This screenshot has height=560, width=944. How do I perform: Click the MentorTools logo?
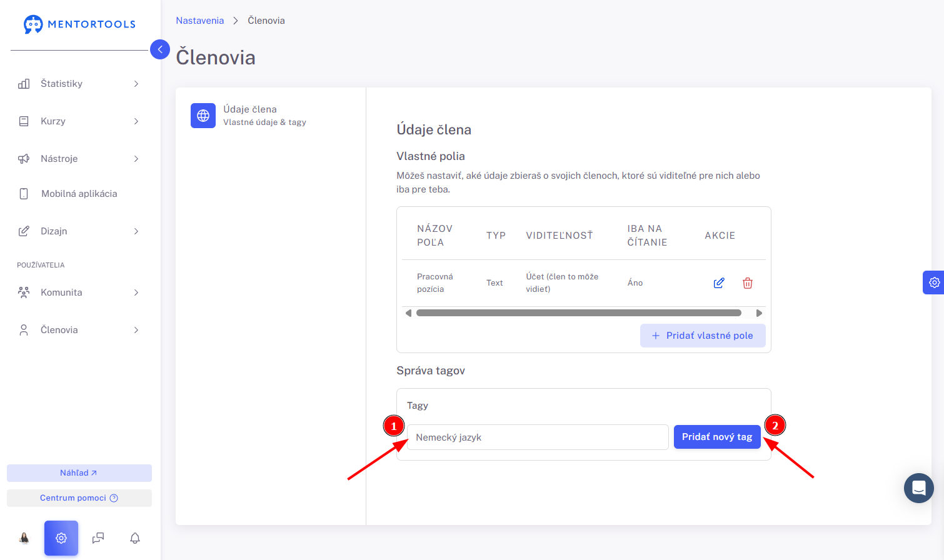click(79, 24)
